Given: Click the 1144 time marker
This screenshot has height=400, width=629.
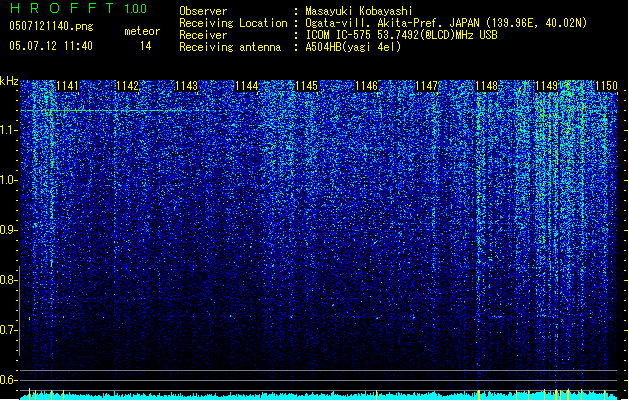Looking at the screenshot, I should [247, 86].
